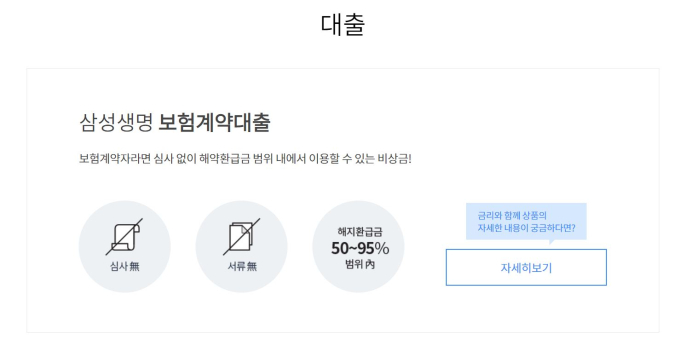Screen dimensions: 680x363
Task: Click the gray circle around 심사無
Action: tap(124, 246)
